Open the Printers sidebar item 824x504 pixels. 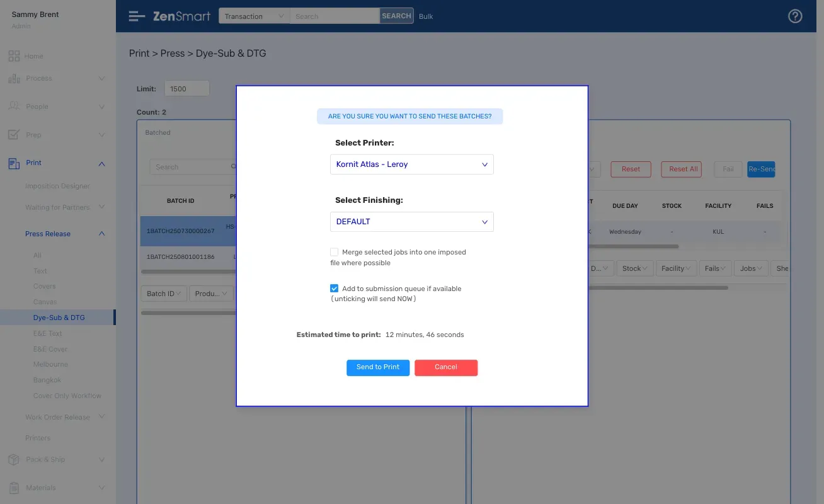[38, 438]
